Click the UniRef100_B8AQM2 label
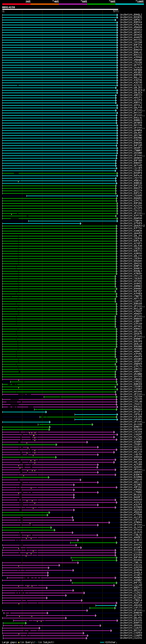Screen dimensions: 146x644 (131, 198)
